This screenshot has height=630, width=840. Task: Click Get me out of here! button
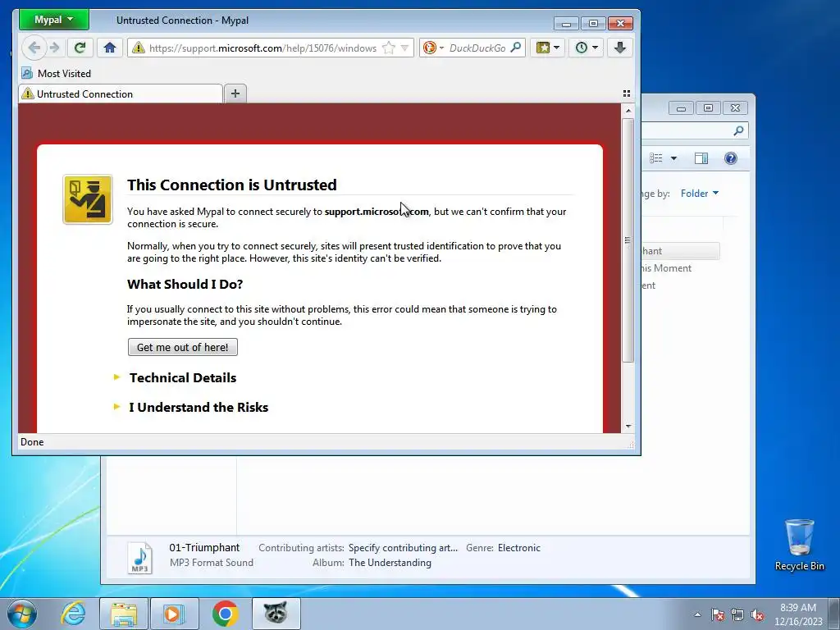[x=183, y=347]
